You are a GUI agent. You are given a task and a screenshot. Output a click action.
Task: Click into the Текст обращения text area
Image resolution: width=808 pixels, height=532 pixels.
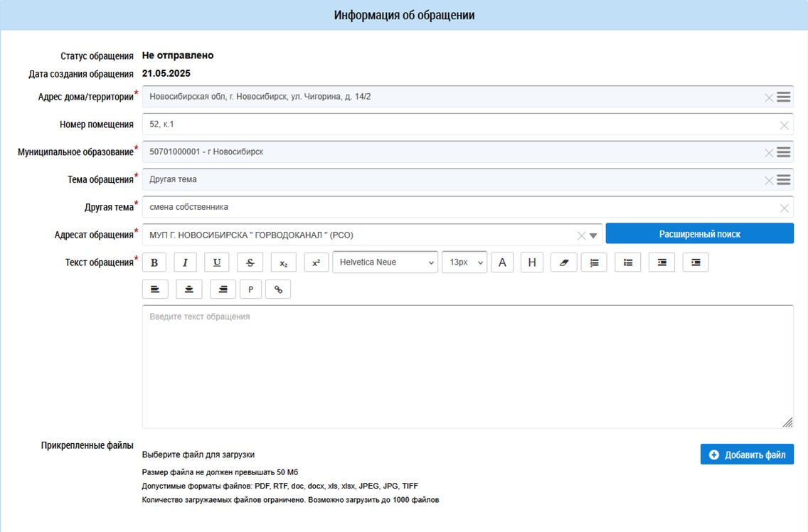[x=467, y=366]
